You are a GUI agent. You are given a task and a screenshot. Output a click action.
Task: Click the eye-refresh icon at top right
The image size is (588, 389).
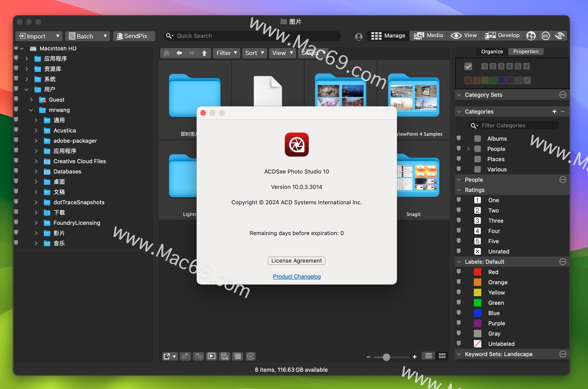point(560,36)
